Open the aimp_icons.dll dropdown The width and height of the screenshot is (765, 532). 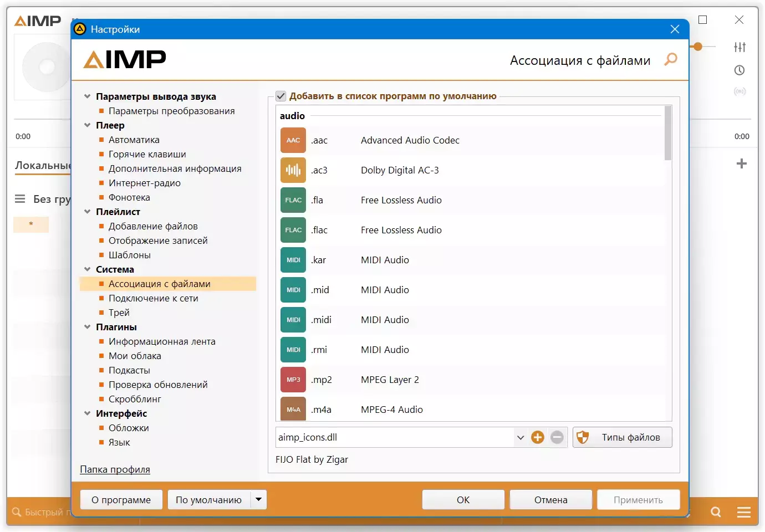[520, 437]
